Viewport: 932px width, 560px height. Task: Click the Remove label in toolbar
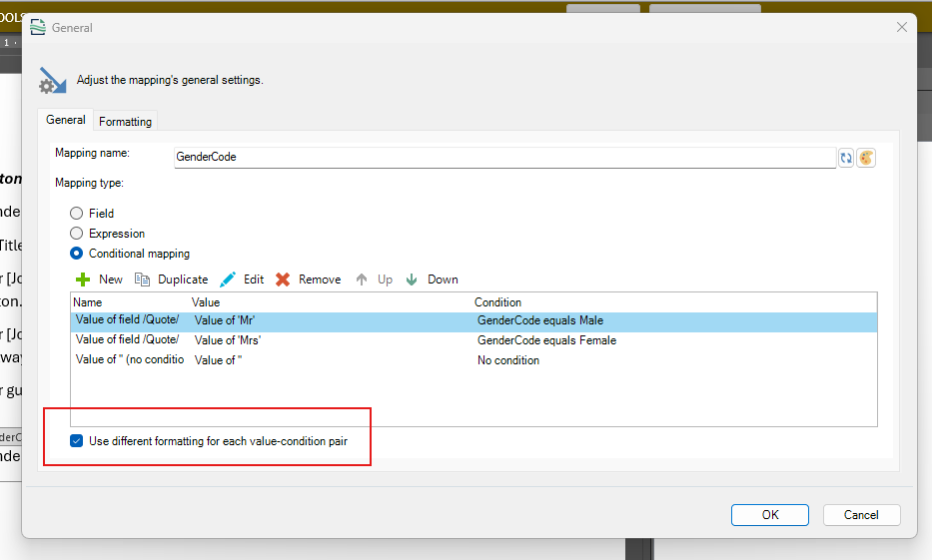pos(320,280)
